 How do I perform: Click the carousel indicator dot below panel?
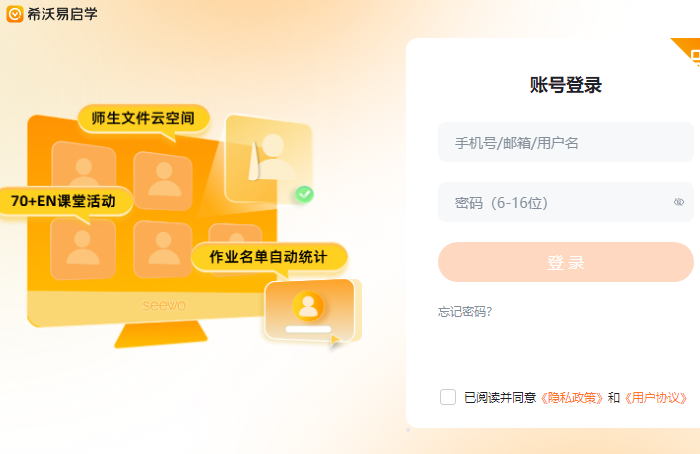point(408,430)
